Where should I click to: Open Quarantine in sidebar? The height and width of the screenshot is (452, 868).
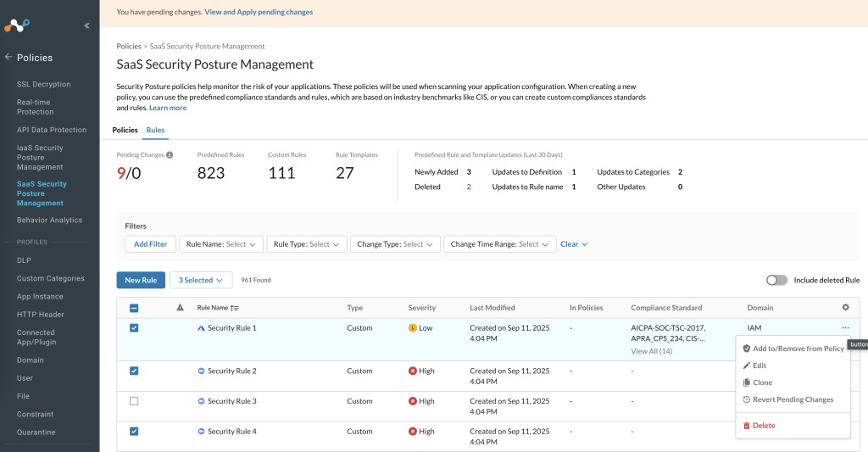[x=36, y=432]
